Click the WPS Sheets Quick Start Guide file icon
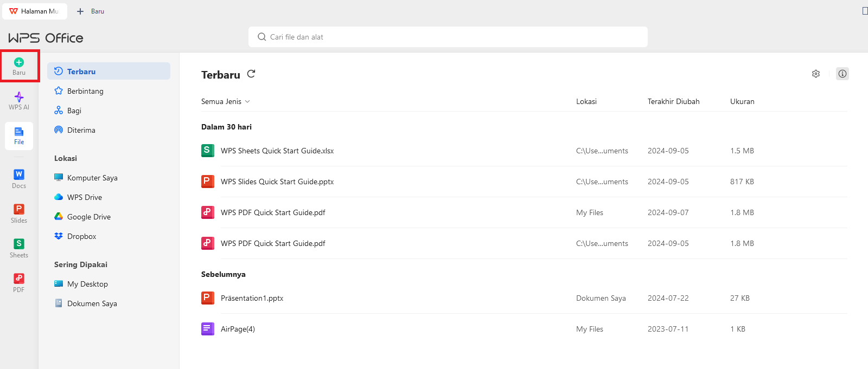The height and width of the screenshot is (369, 868). 208,151
